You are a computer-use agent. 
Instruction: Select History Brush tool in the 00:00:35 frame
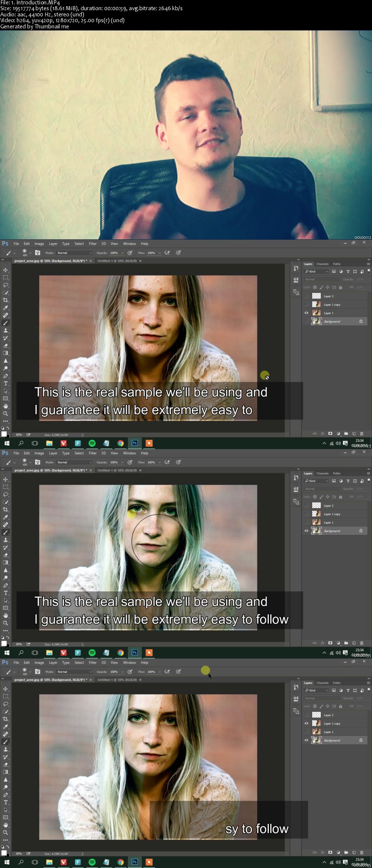pos(5,548)
